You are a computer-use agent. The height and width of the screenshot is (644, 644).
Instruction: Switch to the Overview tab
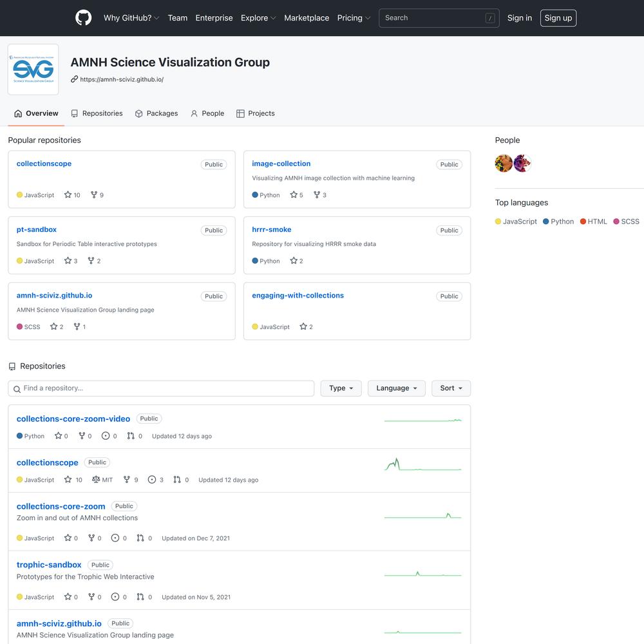tap(36, 113)
